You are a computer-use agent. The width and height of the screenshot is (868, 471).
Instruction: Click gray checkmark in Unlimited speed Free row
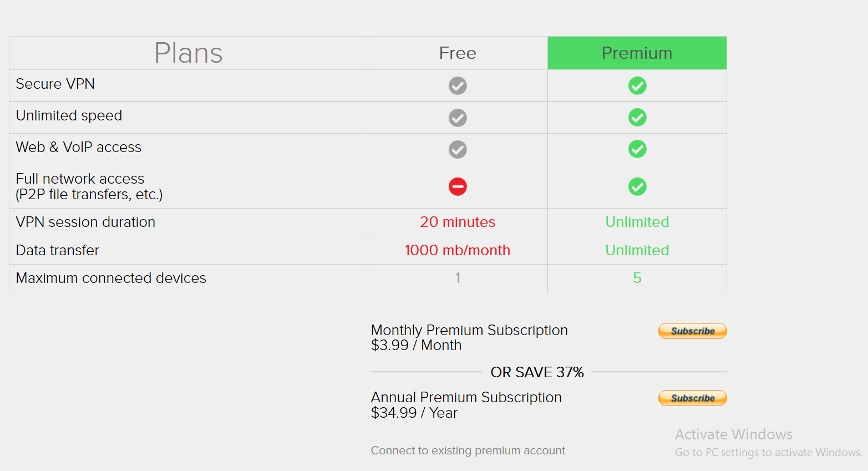458,118
